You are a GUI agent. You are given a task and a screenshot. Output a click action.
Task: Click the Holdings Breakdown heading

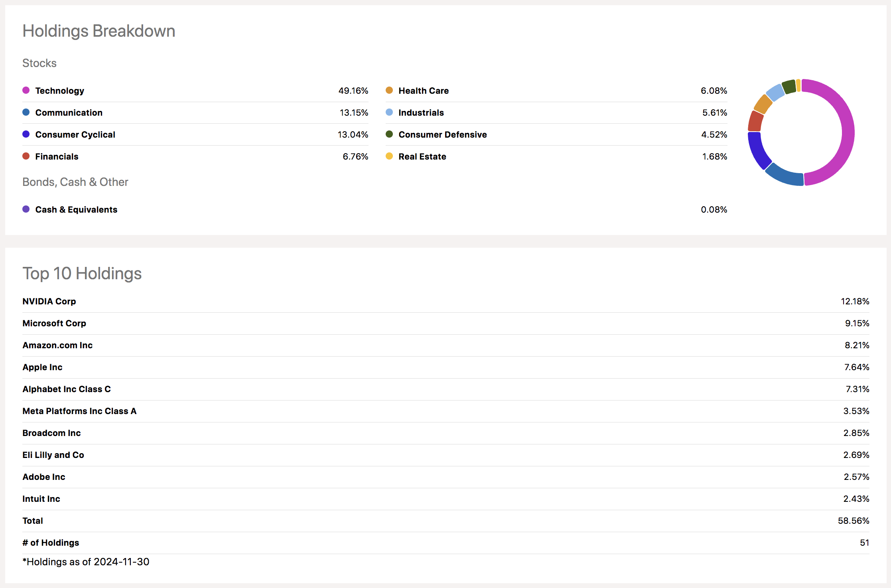99,31
